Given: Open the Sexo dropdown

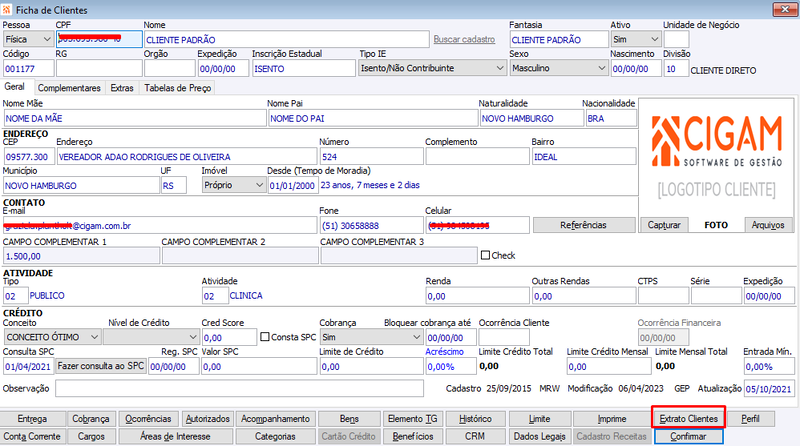Looking at the screenshot, I should coord(559,68).
